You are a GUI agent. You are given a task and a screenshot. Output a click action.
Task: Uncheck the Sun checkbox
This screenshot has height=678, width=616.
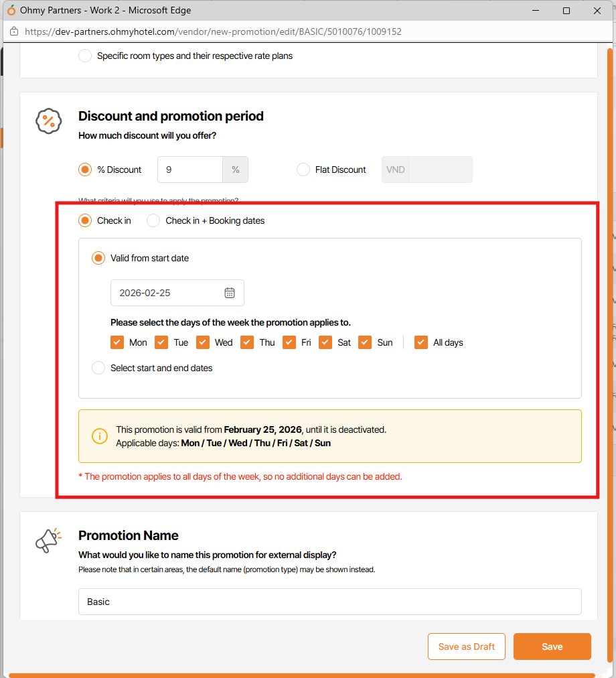coord(365,342)
